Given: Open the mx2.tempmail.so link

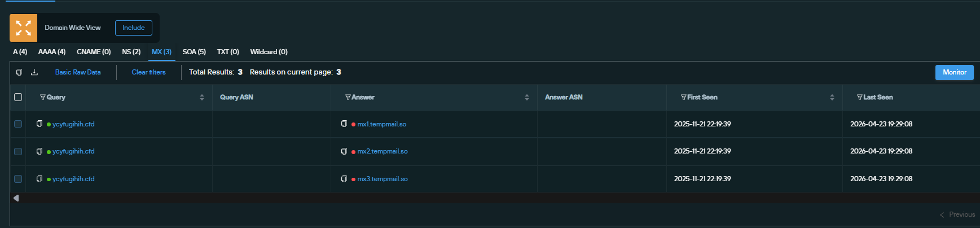Looking at the screenshot, I should (x=383, y=151).
